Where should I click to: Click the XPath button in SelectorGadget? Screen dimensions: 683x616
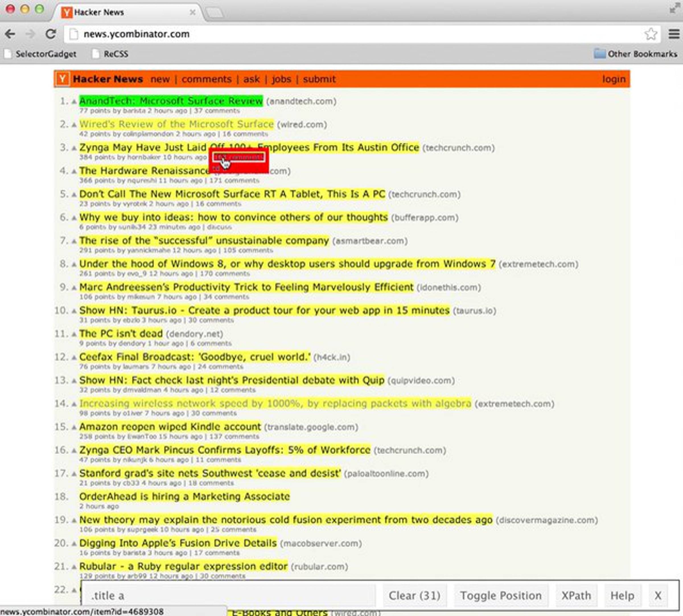pyautogui.click(x=576, y=595)
